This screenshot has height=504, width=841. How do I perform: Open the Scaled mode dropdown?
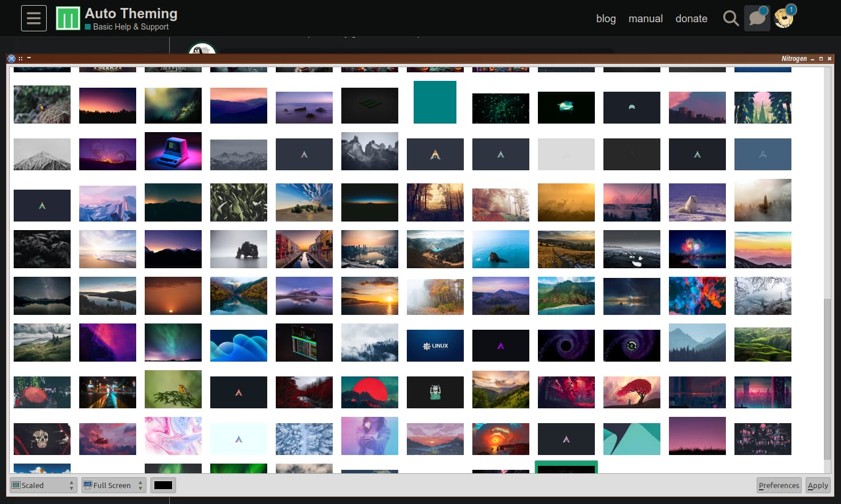[43, 485]
